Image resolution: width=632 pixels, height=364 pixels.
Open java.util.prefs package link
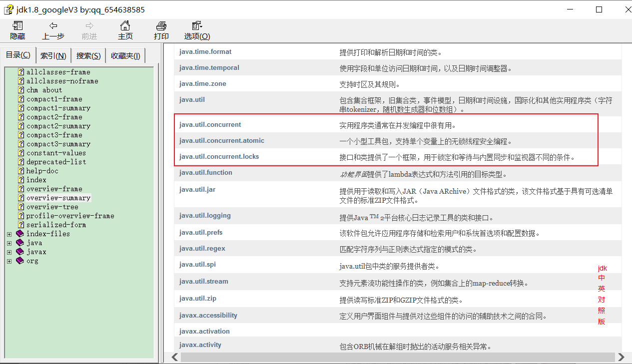click(x=201, y=232)
